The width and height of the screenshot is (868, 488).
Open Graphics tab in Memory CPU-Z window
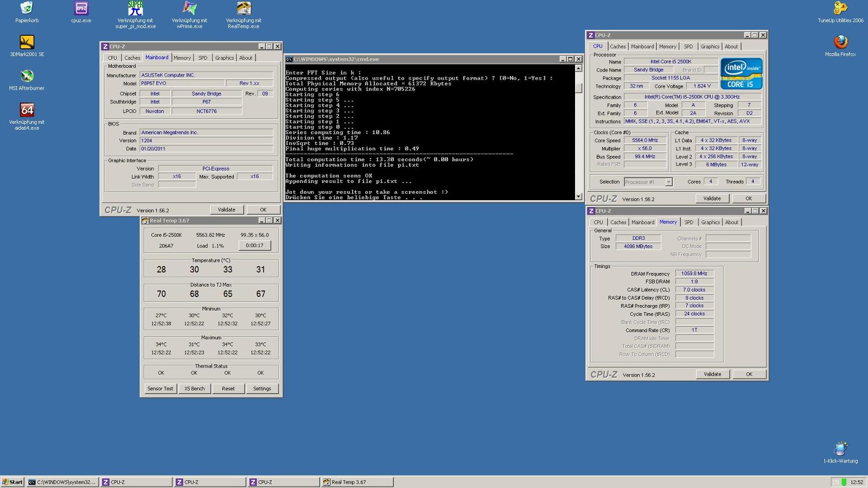[x=710, y=222]
